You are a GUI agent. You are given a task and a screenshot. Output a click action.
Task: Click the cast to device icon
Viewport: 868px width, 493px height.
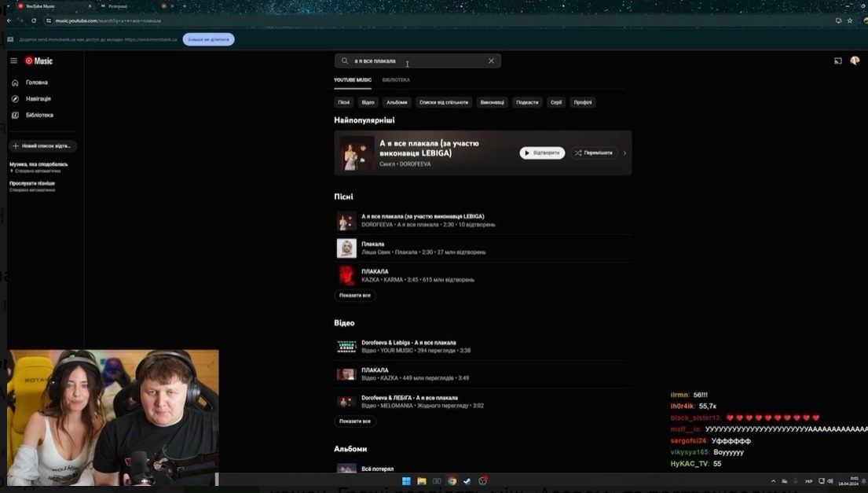click(837, 61)
